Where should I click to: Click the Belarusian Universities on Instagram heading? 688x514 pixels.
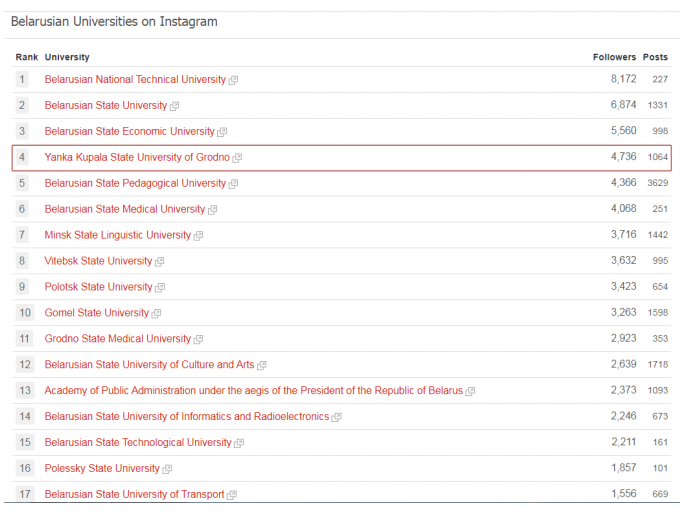pos(114,22)
